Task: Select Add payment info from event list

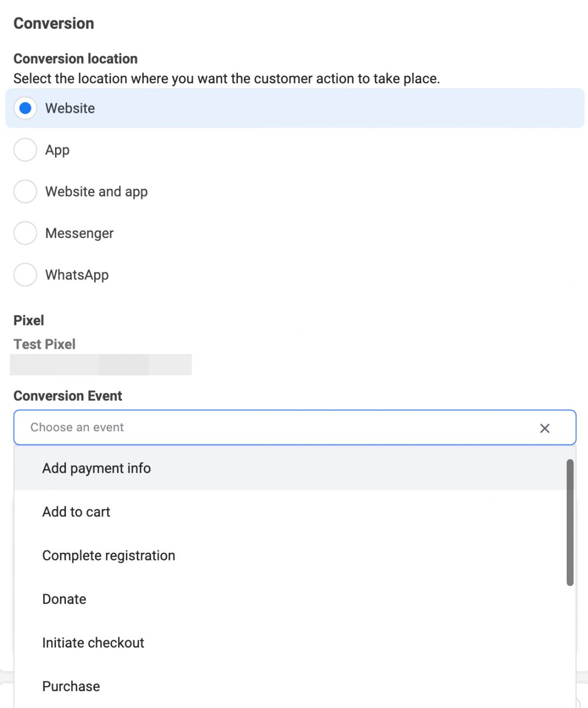Action: (x=97, y=468)
